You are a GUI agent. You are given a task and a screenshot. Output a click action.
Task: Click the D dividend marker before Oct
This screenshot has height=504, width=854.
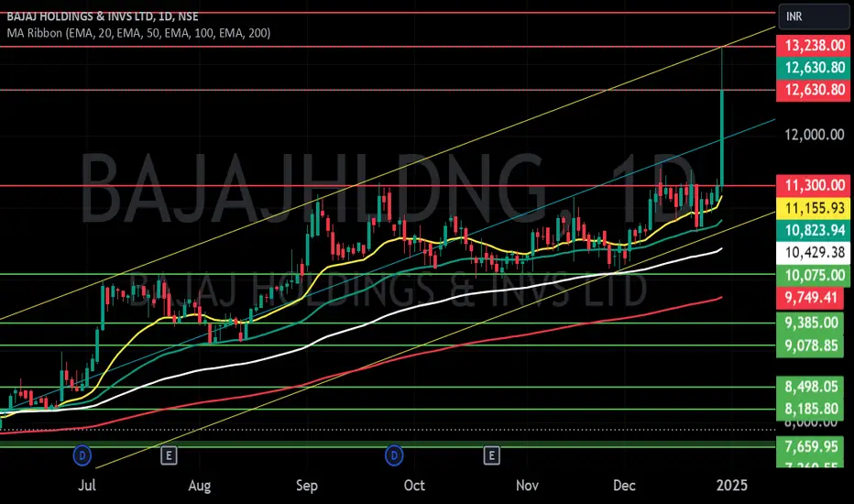[394, 455]
